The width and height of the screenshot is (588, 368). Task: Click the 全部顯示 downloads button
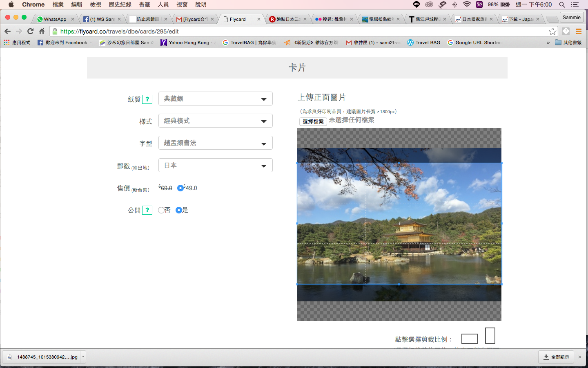coord(556,357)
